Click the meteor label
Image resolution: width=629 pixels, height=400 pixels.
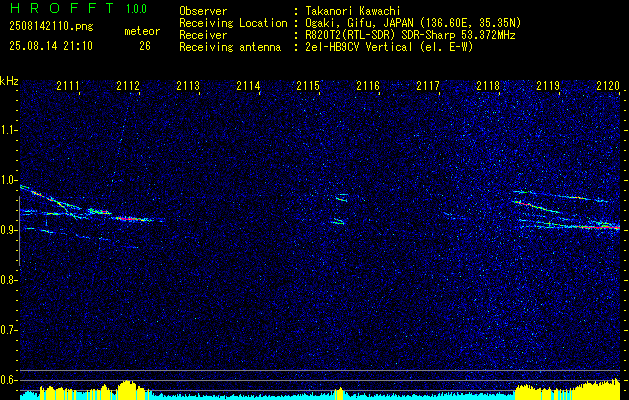[142, 31]
